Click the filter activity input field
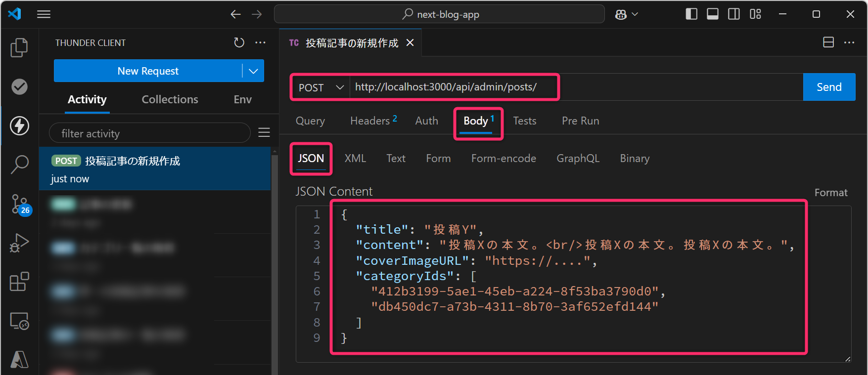This screenshot has width=868, height=375. click(x=149, y=133)
